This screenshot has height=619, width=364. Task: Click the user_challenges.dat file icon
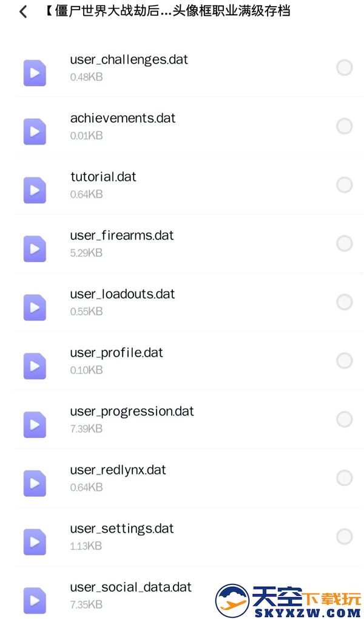pos(35,73)
